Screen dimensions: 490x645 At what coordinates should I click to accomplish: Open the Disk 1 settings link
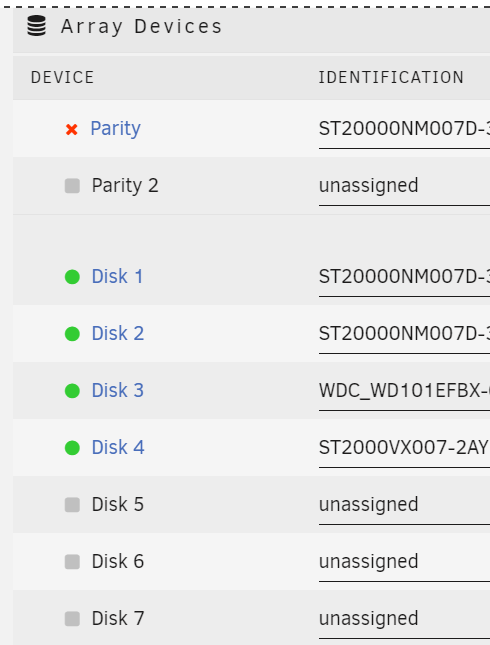click(117, 276)
